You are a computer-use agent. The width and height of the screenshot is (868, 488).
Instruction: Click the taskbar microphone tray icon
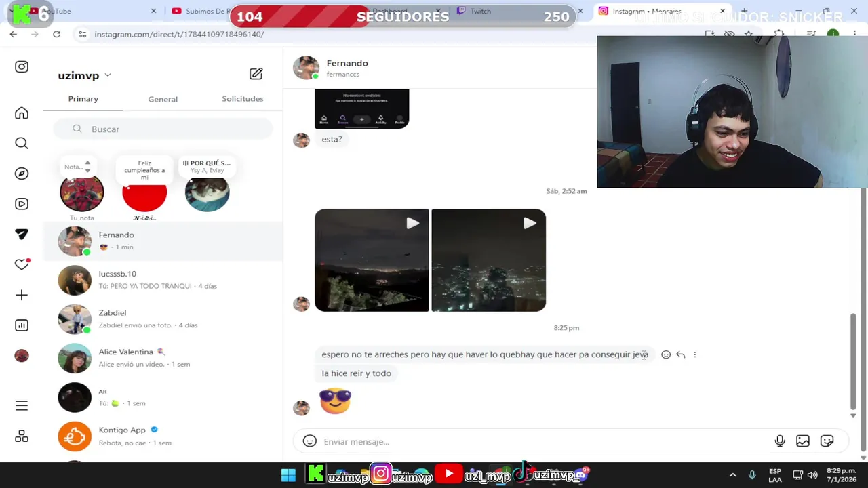point(752,475)
